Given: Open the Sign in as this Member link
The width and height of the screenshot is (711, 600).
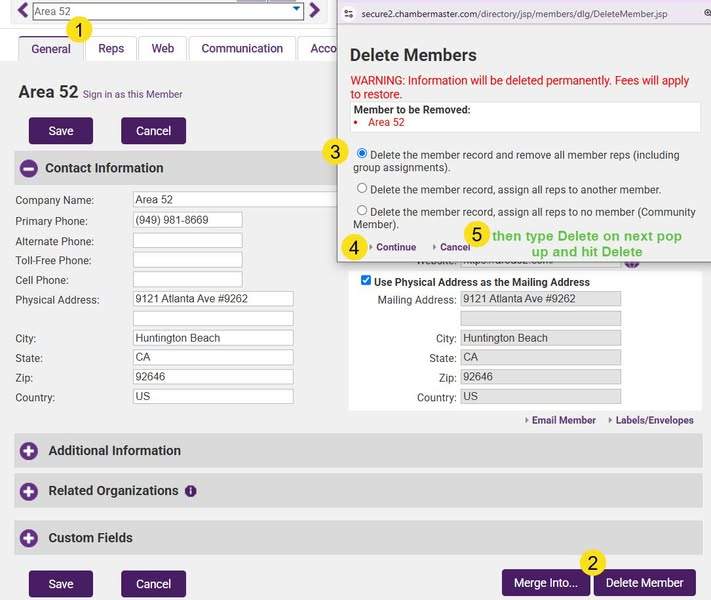Looking at the screenshot, I should (133, 95).
